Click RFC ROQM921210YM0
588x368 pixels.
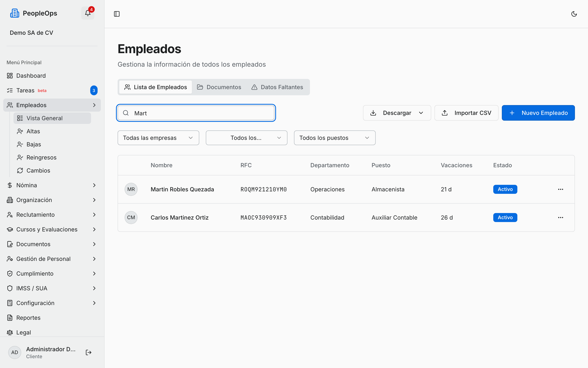tap(264, 189)
